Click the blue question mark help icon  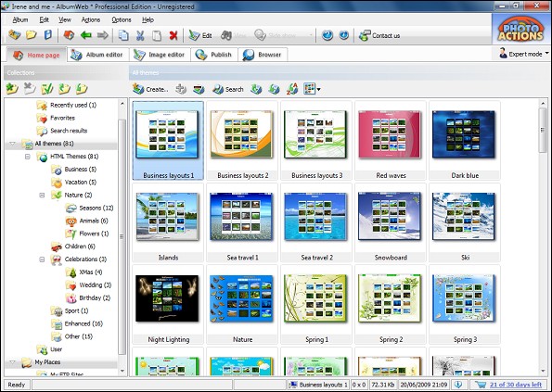coord(327,35)
